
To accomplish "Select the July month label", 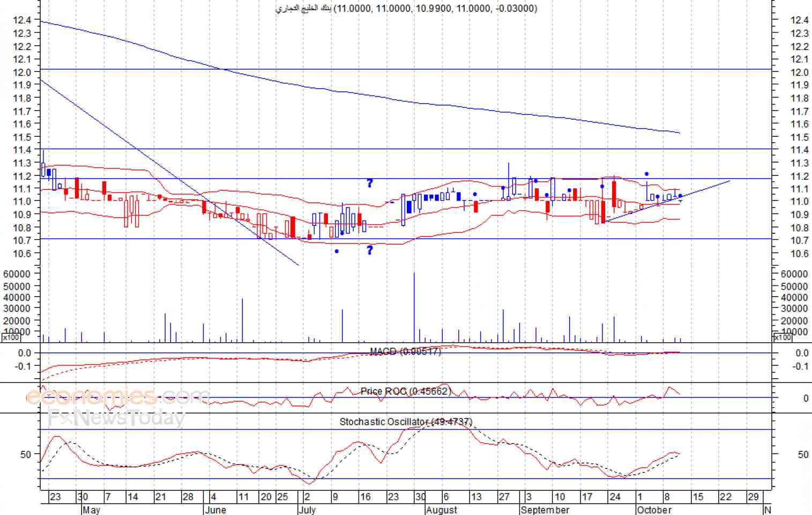I will click(x=307, y=510).
